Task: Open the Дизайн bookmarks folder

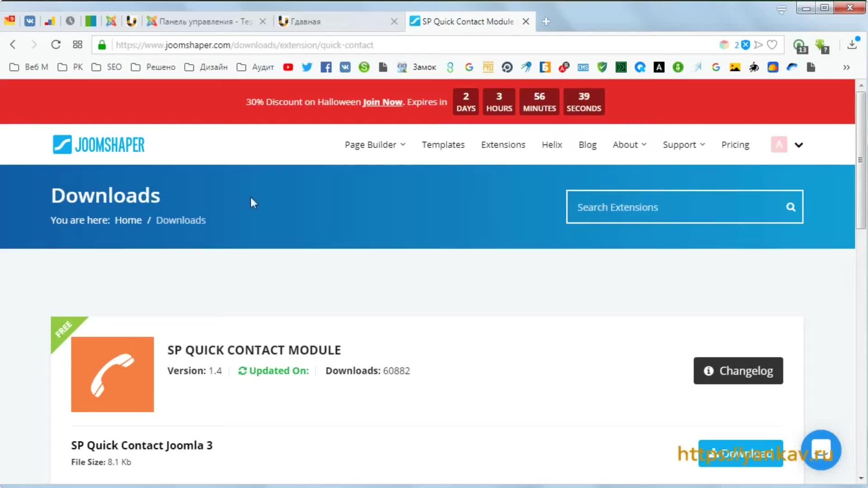Action: tap(206, 67)
